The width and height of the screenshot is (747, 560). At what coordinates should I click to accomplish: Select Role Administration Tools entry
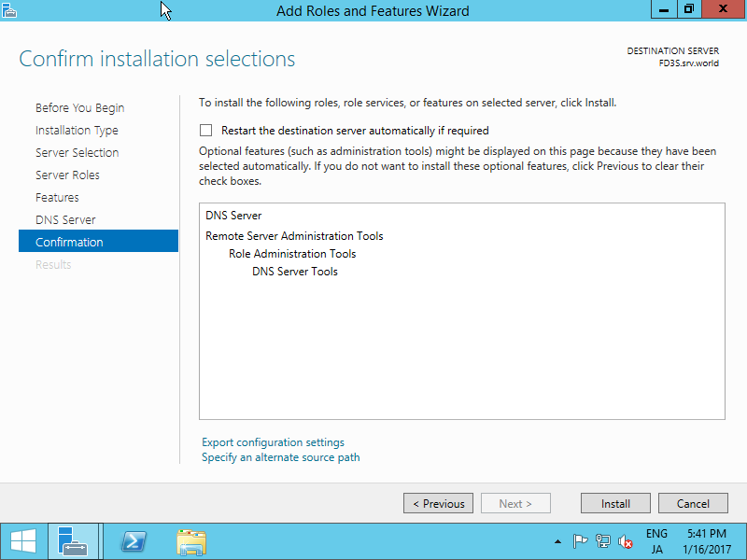(292, 254)
